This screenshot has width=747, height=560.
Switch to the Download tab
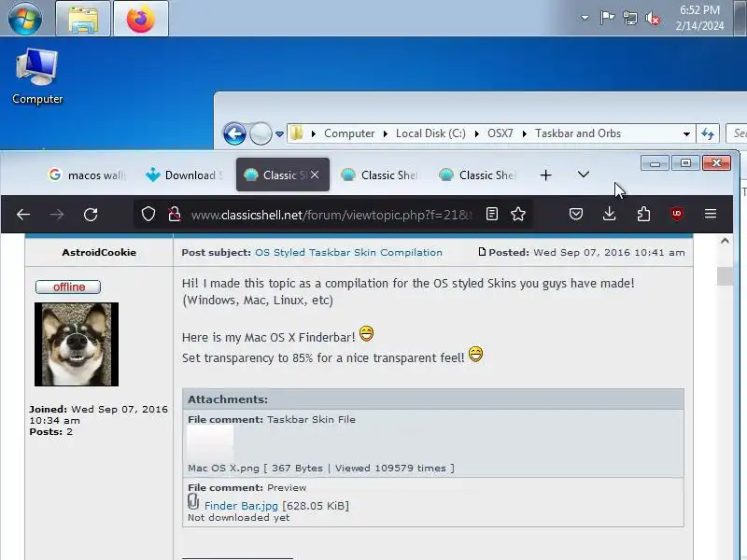pos(185,175)
